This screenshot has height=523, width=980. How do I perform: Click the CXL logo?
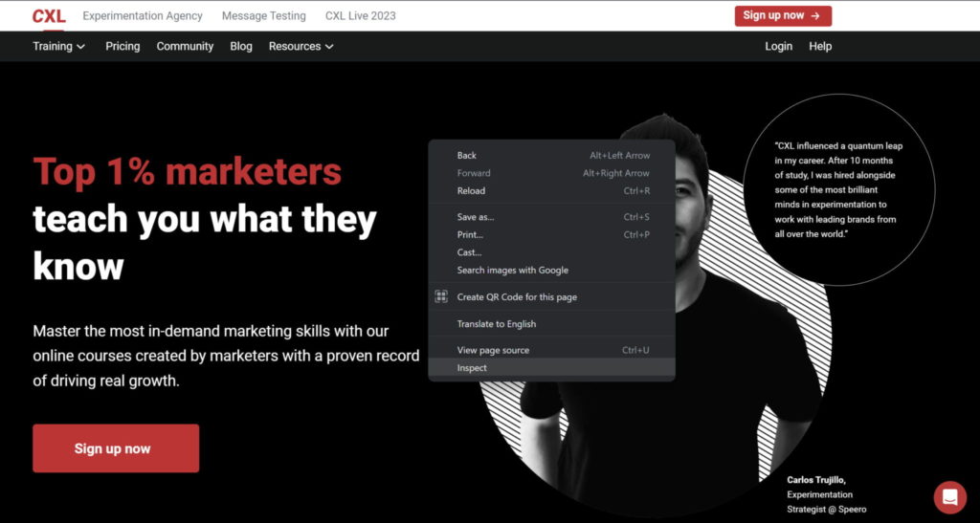tap(49, 16)
